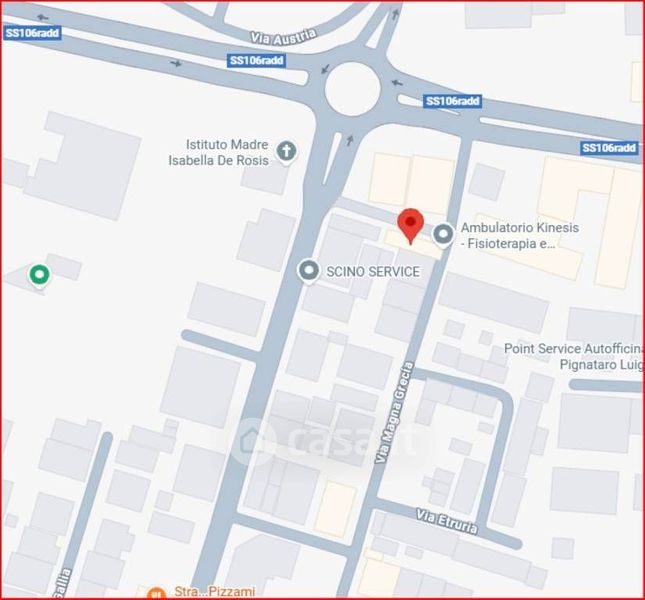Click the Istituto Madre Isabella church icon
The image size is (645, 600).
286,152
